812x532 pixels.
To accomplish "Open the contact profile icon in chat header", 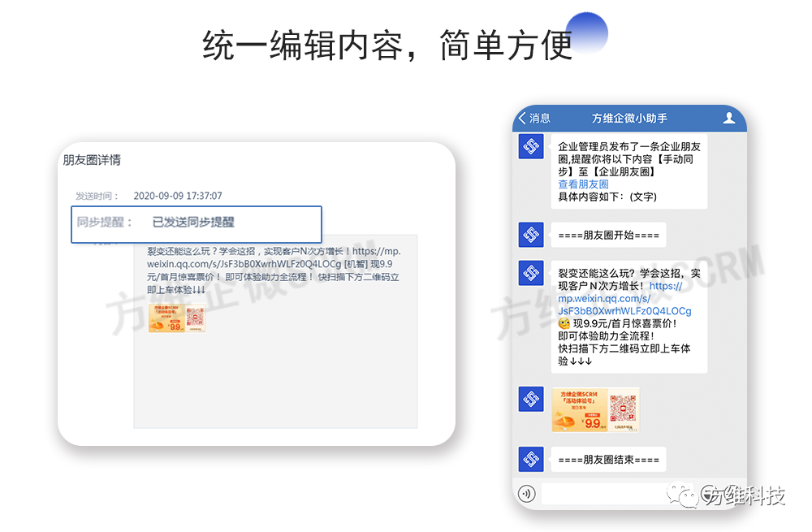I will click(728, 119).
